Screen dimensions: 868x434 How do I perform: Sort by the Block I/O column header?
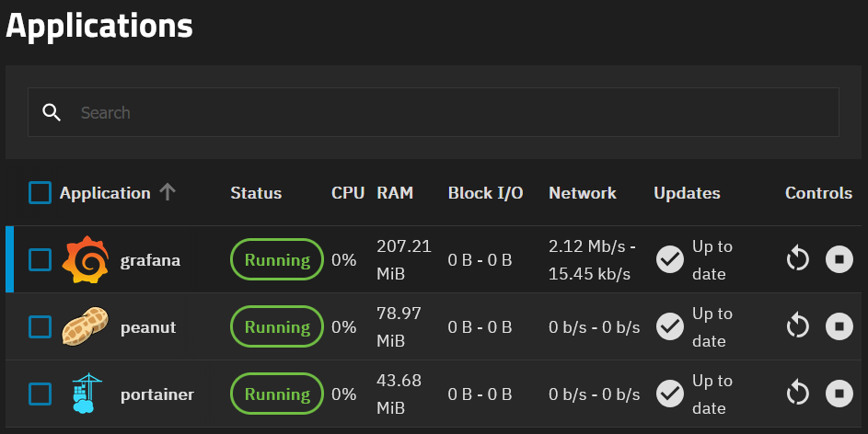[485, 193]
